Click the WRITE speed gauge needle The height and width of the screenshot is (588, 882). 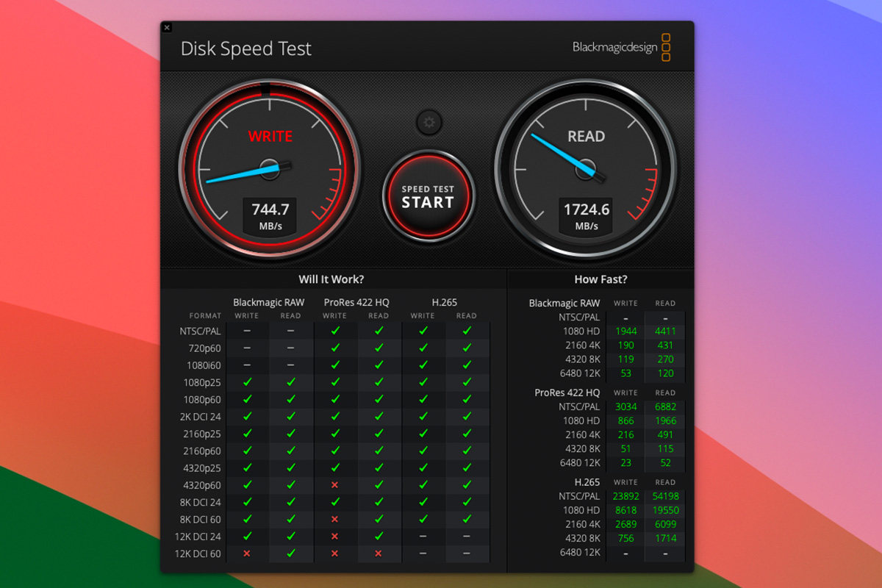click(x=248, y=172)
